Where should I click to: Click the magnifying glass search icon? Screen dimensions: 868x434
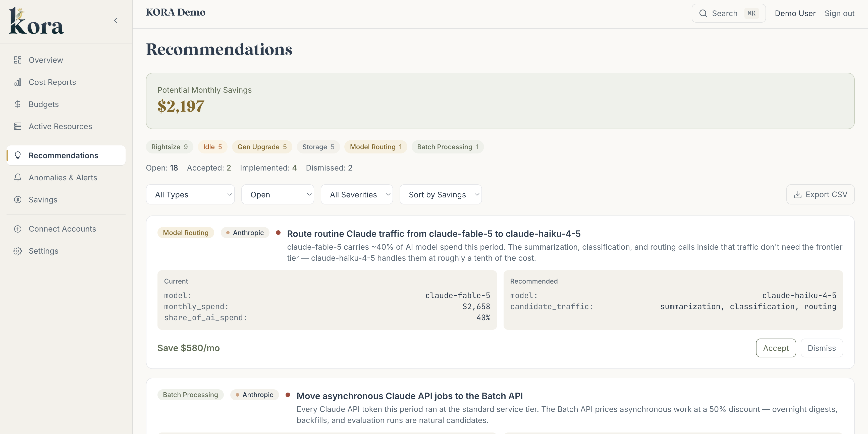tap(703, 13)
